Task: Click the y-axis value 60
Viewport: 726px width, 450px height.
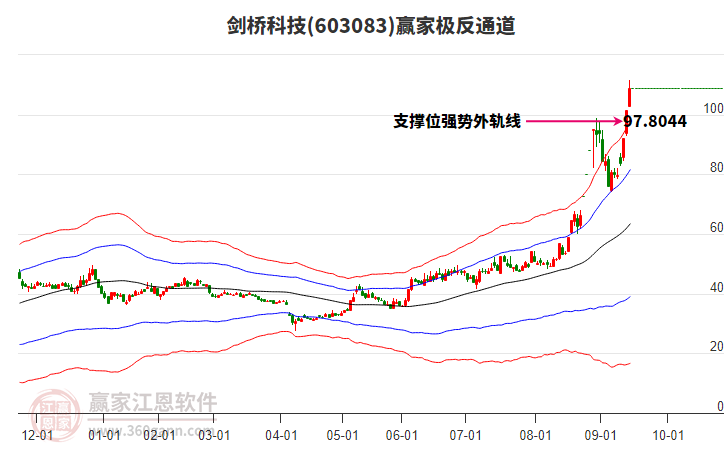Action: pos(716,227)
